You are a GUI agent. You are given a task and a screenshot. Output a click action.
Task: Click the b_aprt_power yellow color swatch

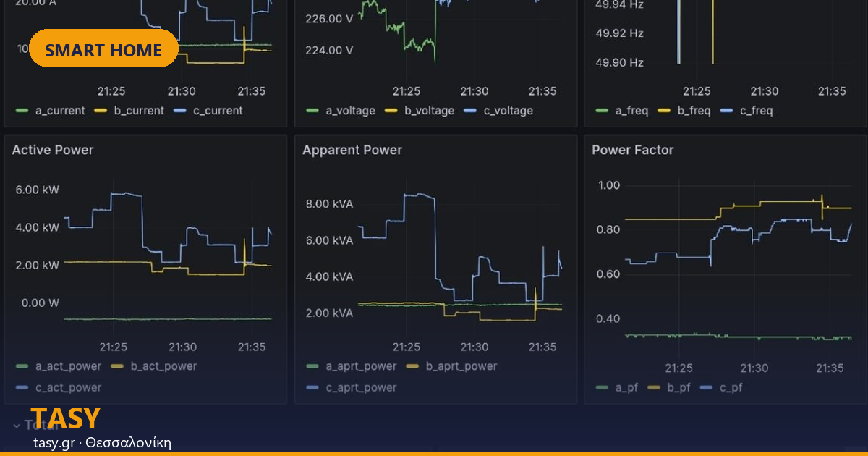pos(413,366)
